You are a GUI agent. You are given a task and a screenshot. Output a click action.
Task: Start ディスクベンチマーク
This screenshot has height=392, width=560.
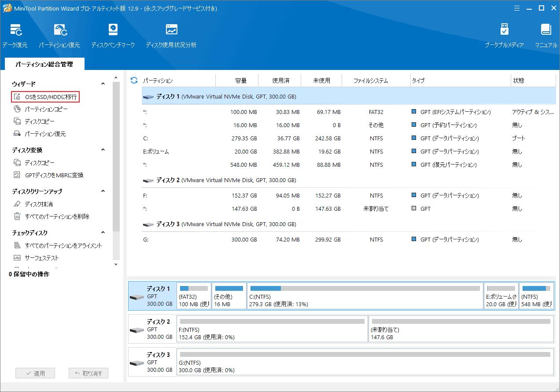click(113, 34)
